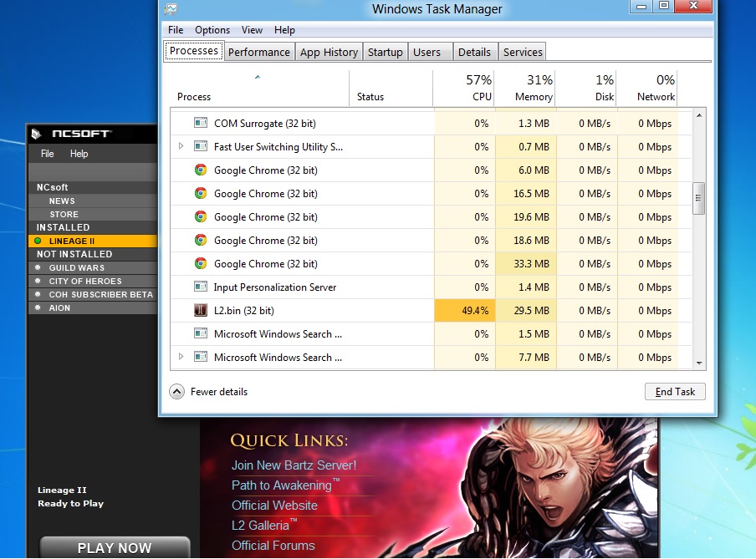The height and width of the screenshot is (559, 756).
Task: Open the Official Website link
Action: tap(274, 505)
